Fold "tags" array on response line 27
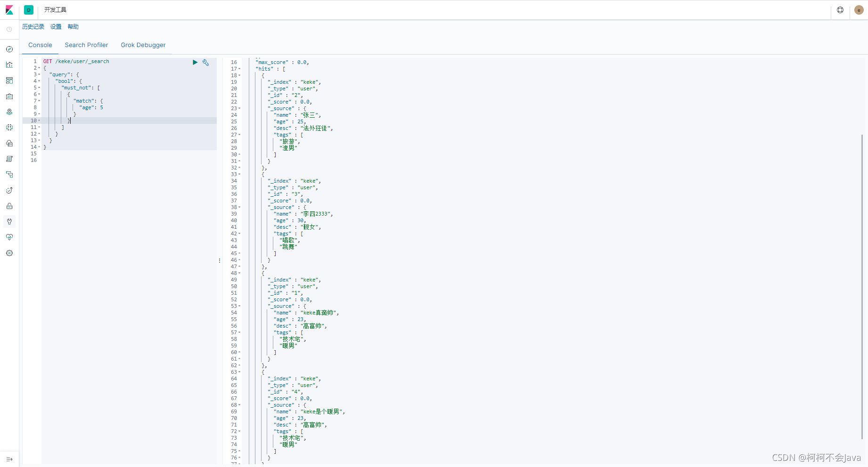Image resolution: width=868 pixels, height=467 pixels. [239, 135]
